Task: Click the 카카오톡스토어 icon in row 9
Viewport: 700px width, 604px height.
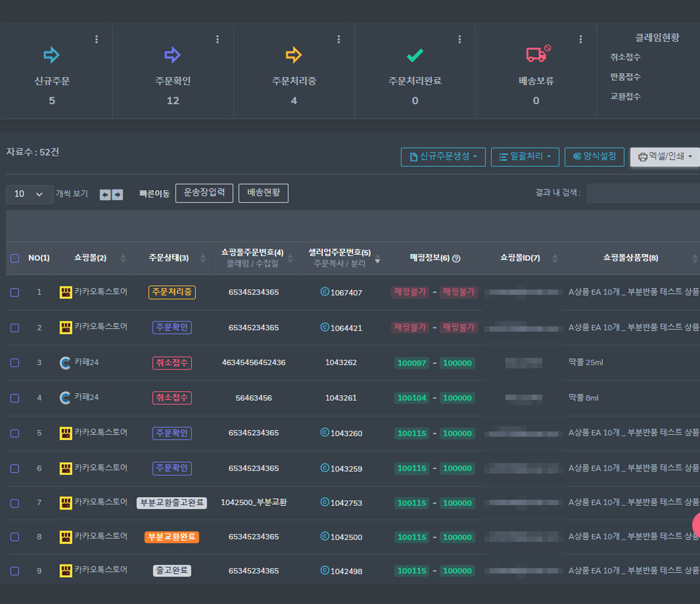Action: point(66,571)
